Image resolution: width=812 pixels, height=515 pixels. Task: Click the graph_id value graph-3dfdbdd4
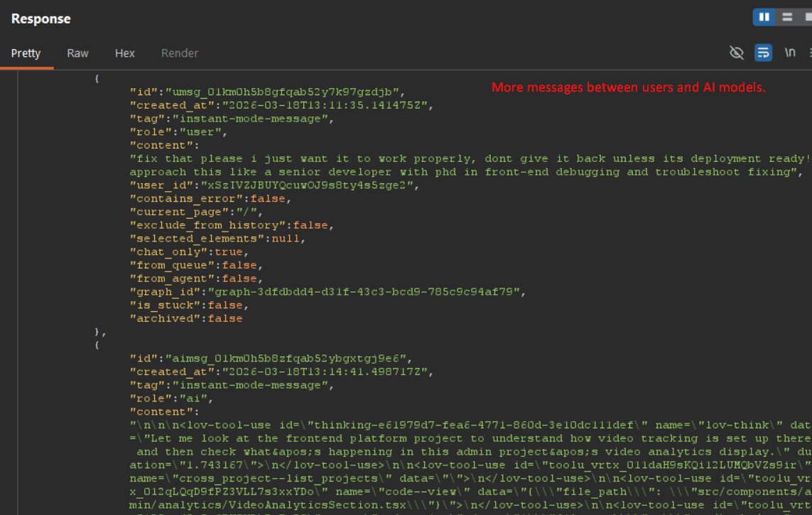pyautogui.click(x=364, y=292)
